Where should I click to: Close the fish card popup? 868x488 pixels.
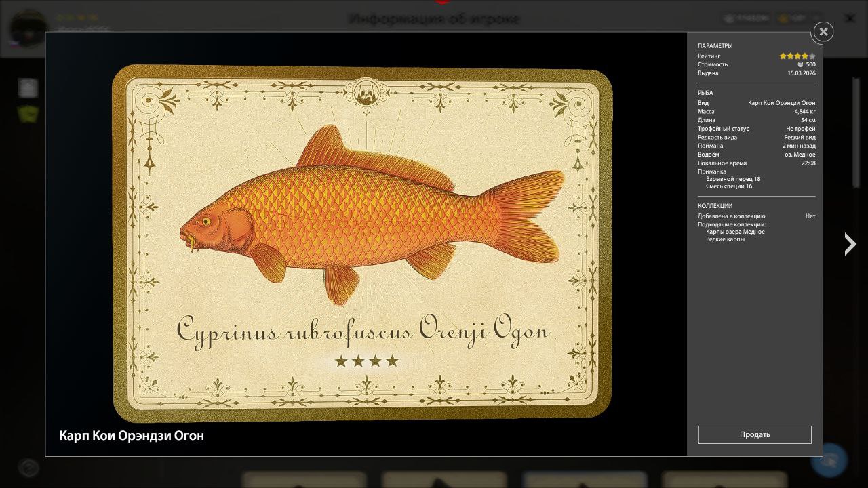[823, 32]
